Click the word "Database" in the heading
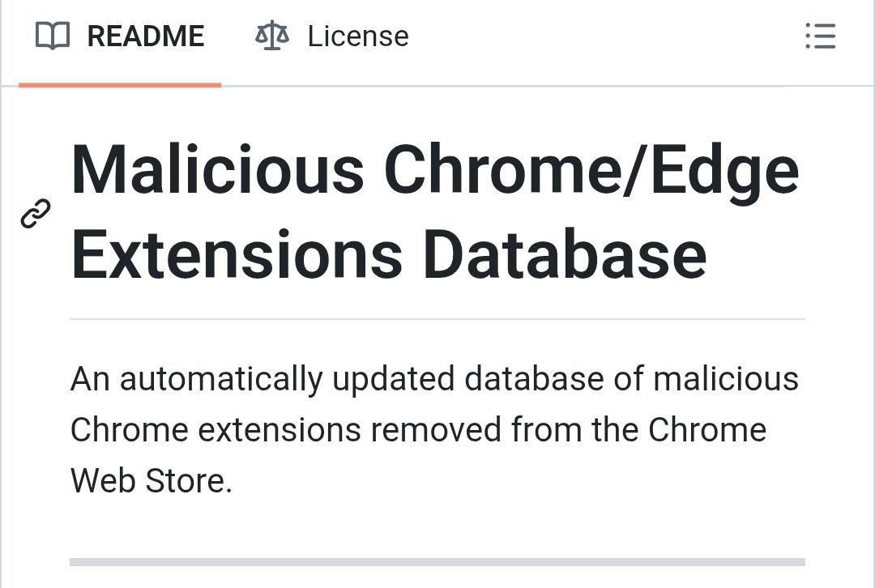 pyautogui.click(x=565, y=255)
